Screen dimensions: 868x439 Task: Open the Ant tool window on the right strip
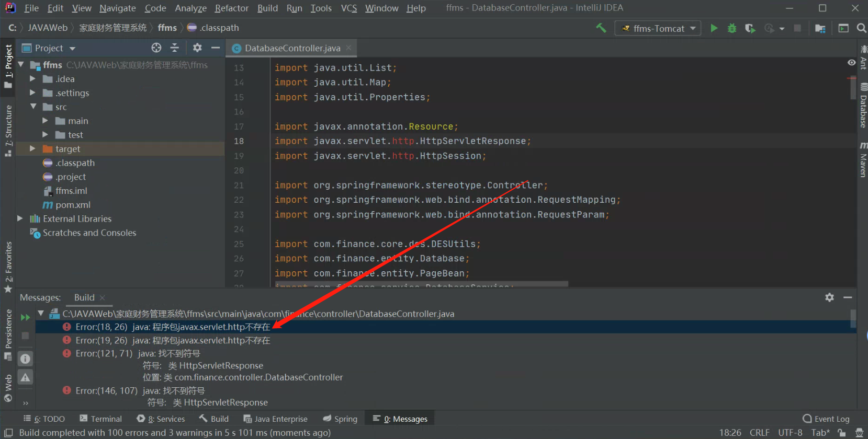863,57
